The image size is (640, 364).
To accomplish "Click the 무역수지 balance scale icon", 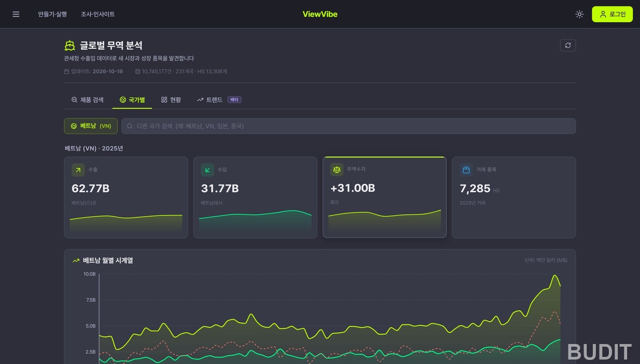I will (337, 170).
